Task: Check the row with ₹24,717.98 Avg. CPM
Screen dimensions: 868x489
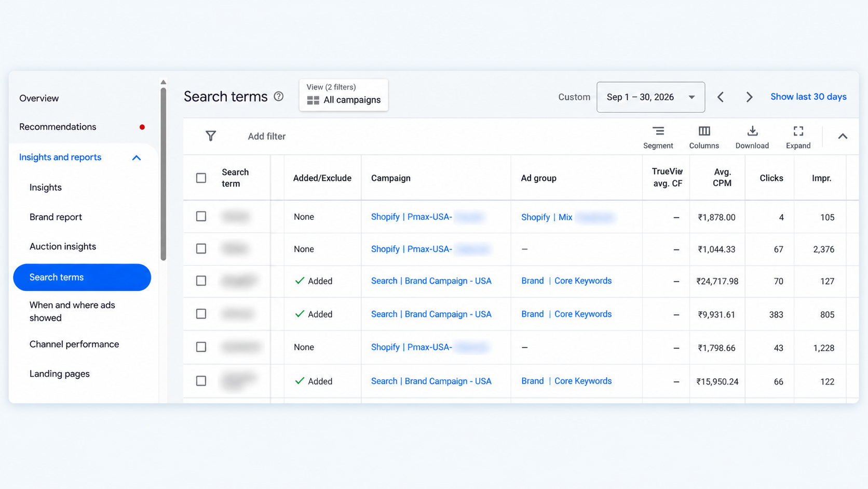Action: tap(201, 281)
